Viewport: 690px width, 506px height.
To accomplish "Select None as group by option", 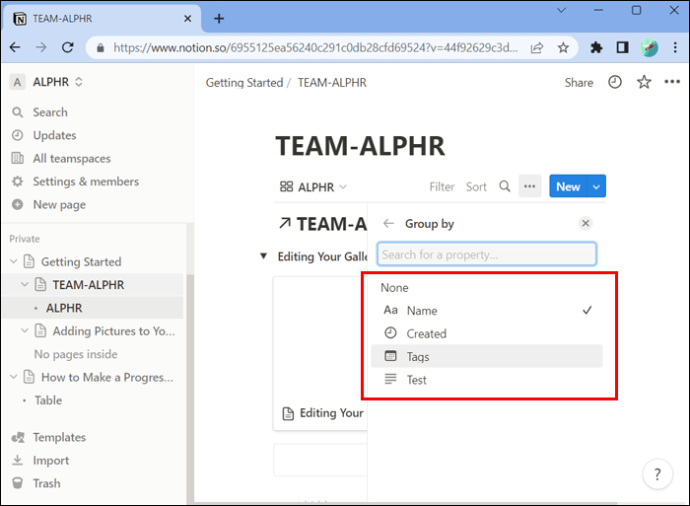I will pyautogui.click(x=487, y=288).
